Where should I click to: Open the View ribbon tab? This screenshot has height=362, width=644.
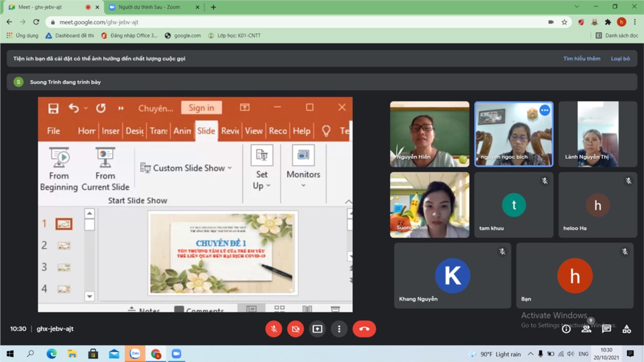pos(254,131)
